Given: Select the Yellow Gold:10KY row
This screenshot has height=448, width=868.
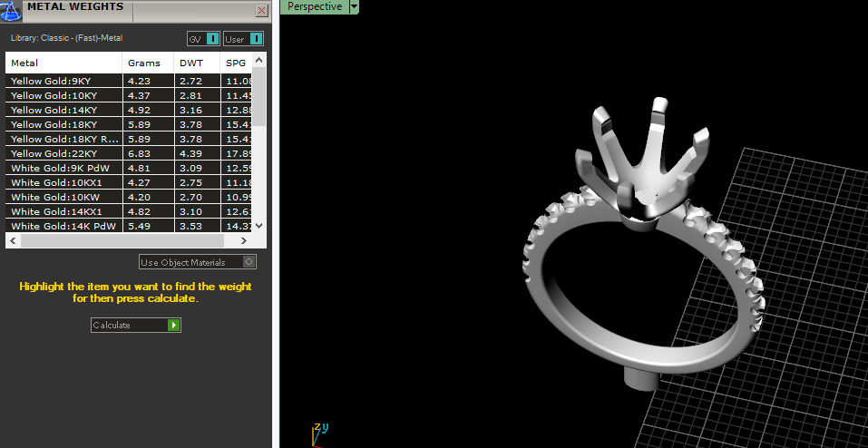Looking at the screenshot, I should click(x=129, y=95).
